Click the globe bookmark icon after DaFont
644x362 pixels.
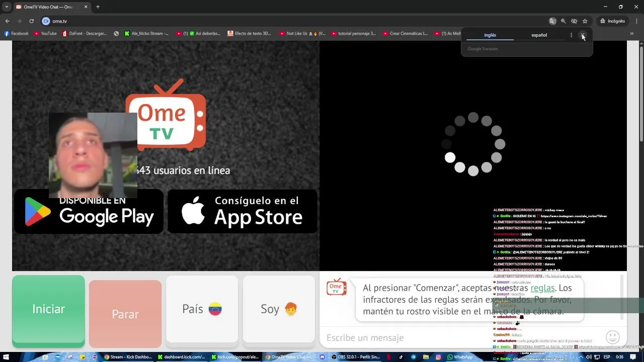click(x=116, y=34)
